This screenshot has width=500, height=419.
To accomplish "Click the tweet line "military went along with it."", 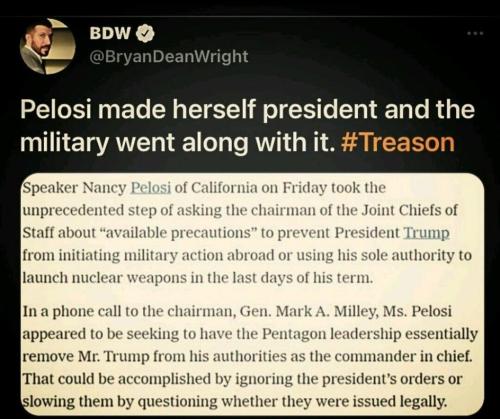I will (x=178, y=142).
